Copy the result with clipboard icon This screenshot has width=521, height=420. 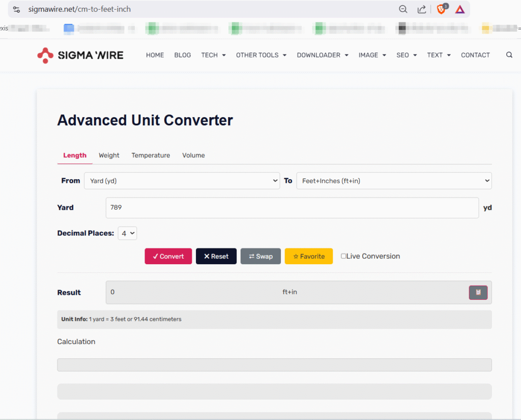tap(478, 292)
